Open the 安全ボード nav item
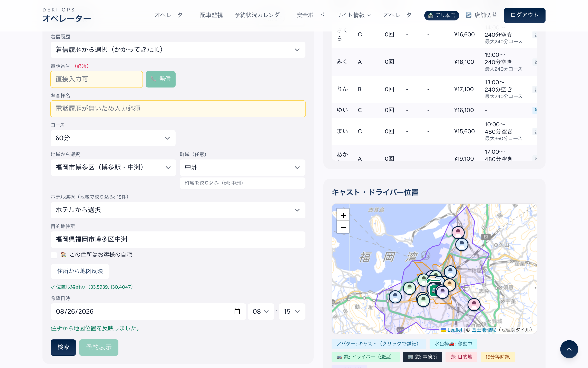The width and height of the screenshot is (588, 368). coord(310,15)
